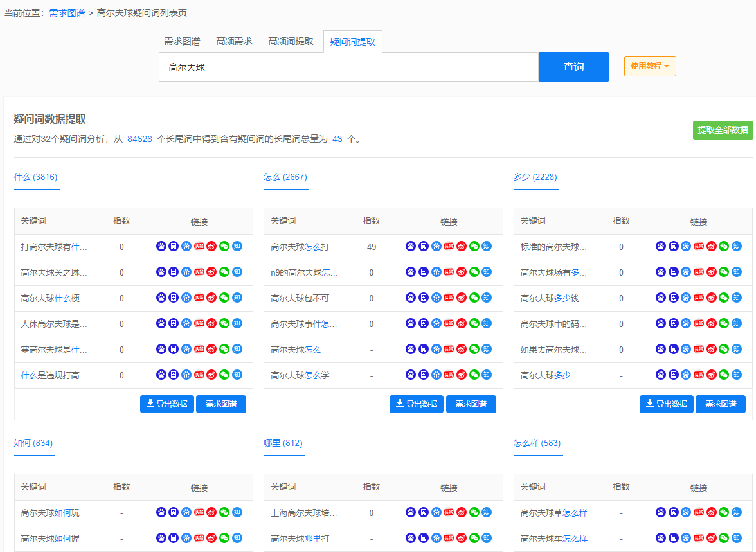Click inside the 高尔夫球 search input field
Image resolution: width=756 pixels, height=552 pixels.
click(x=347, y=66)
